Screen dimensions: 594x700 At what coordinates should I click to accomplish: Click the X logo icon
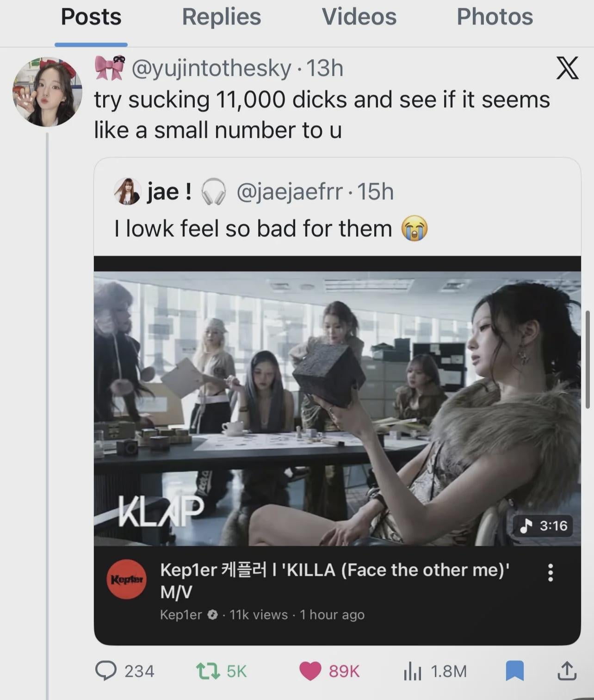point(567,68)
